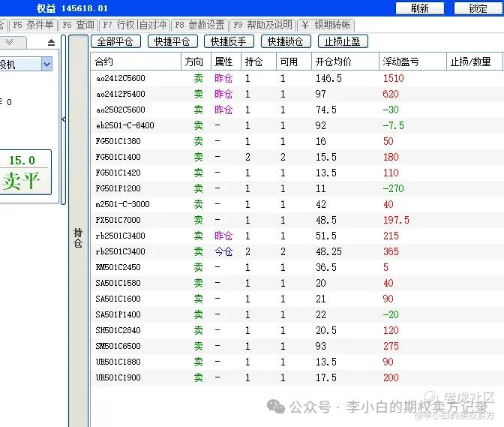Click floating loss value -270

(x=394, y=188)
